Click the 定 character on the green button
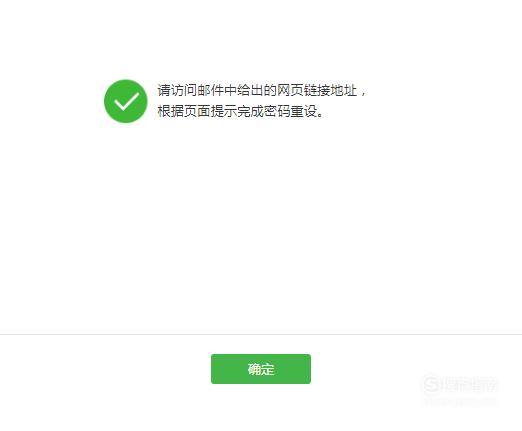The height and width of the screenshot is (431, 522). 268,369
